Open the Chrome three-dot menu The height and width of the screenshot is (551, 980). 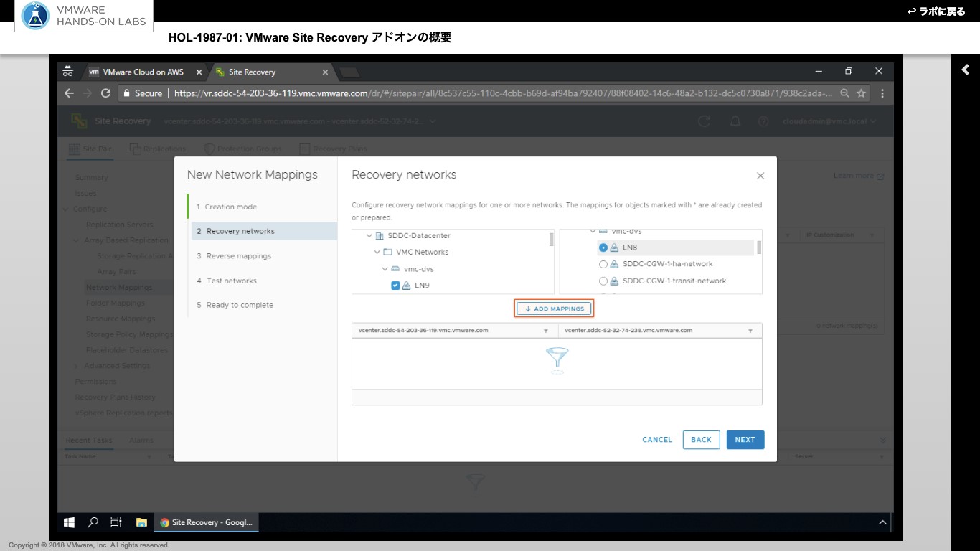coord(882,93)
